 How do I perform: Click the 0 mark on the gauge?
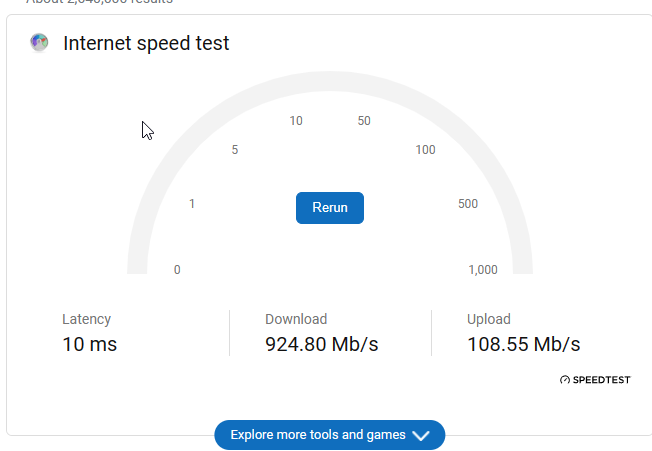point(177,270)
